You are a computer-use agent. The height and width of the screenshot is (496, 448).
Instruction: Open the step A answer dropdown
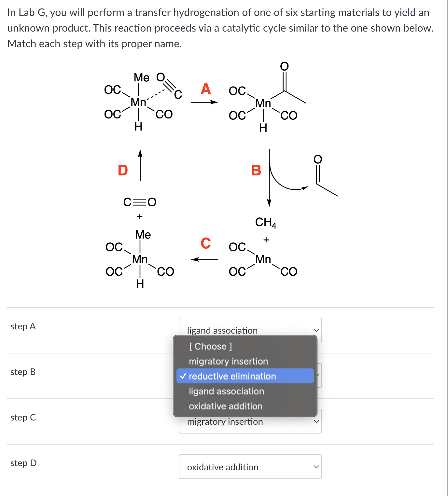pos(250,329)
